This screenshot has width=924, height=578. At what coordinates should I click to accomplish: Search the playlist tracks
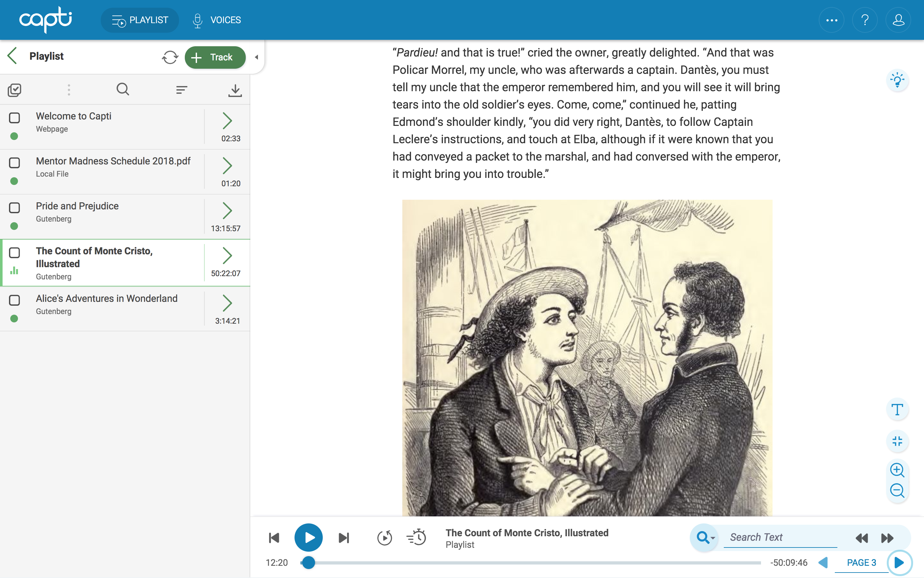click(x=123, y=90)
